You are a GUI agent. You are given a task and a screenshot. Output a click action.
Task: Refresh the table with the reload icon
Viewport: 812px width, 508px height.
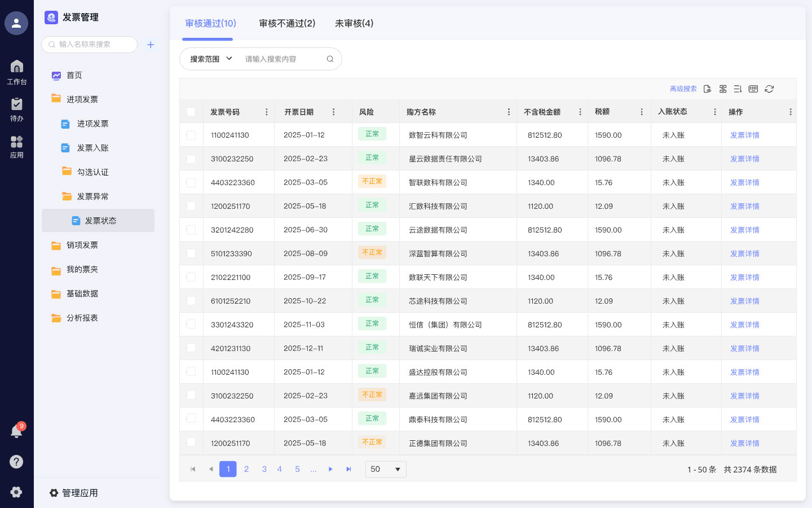[769, 89]
